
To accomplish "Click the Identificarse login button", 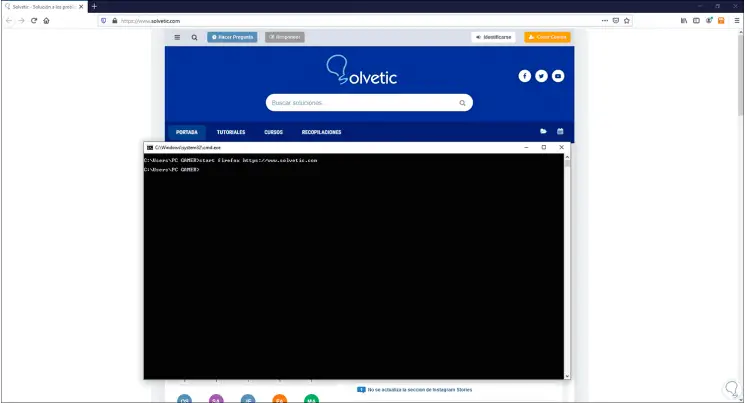I will coord(494,37).
